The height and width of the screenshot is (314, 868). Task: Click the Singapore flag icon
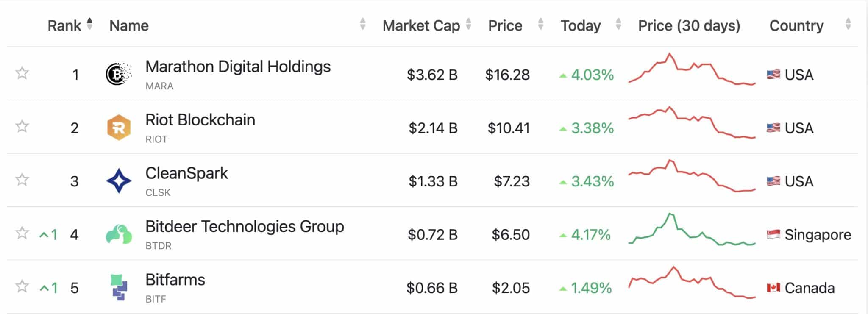coord(773,234)
